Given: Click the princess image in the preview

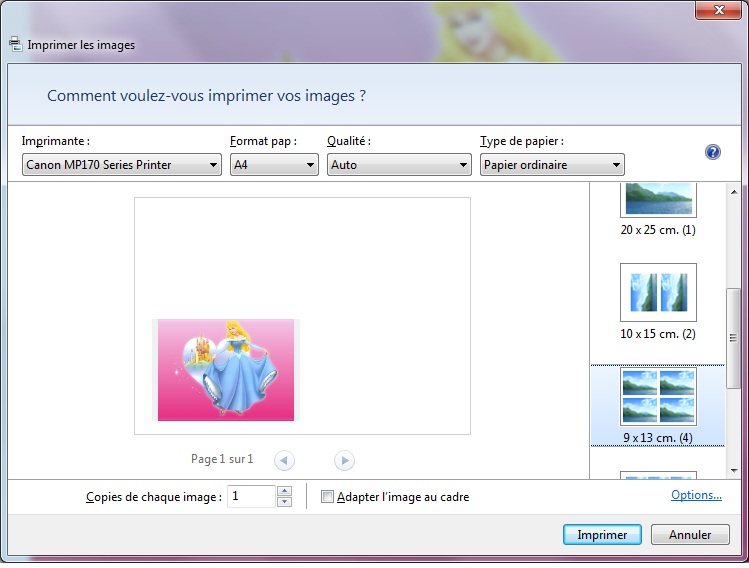Looking at the screenshot, I should point(226,370).
